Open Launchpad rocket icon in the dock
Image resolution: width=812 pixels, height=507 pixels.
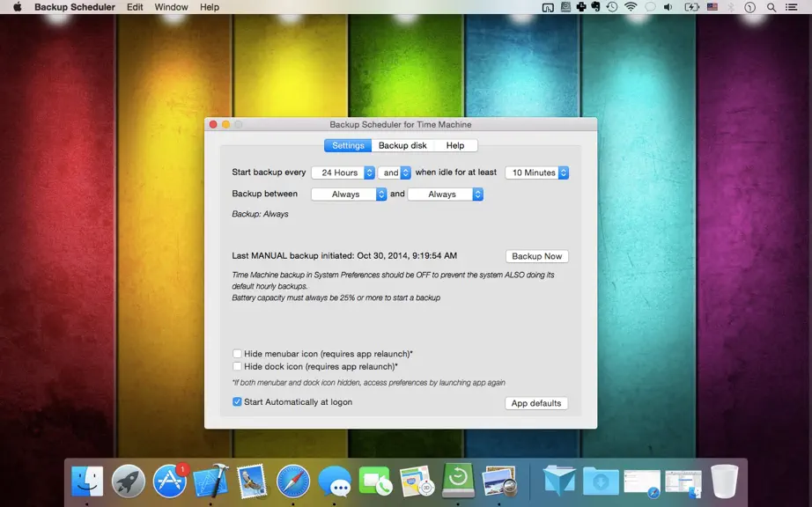click(129, 481)
